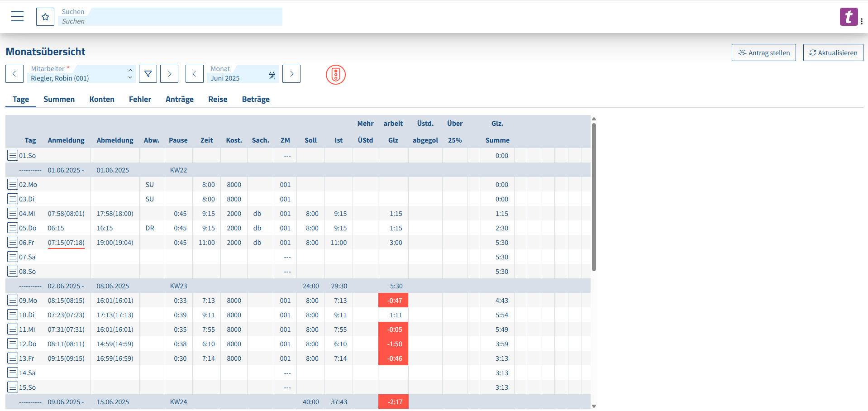
Task: Click the purple t logo icon
Action: (x=849, y=17)
